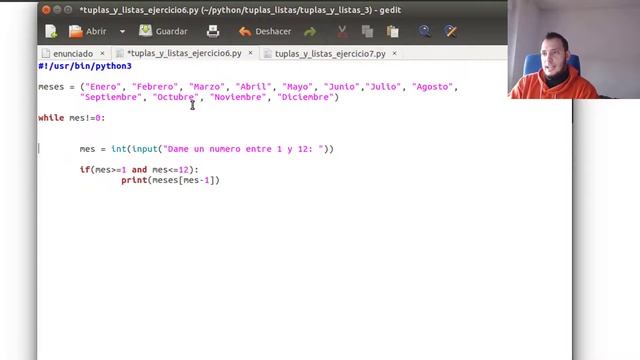This screenshot has width=640, height=360.
Task: Close the tuplas_y_listas_ejercicio7.py tab
Action: point(395,53)
